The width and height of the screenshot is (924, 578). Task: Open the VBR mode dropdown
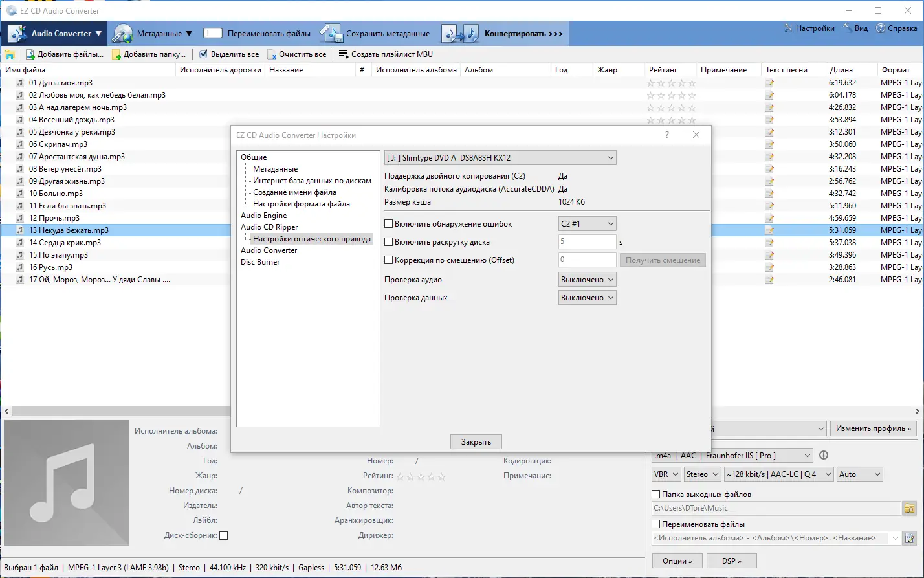(666, 474)
